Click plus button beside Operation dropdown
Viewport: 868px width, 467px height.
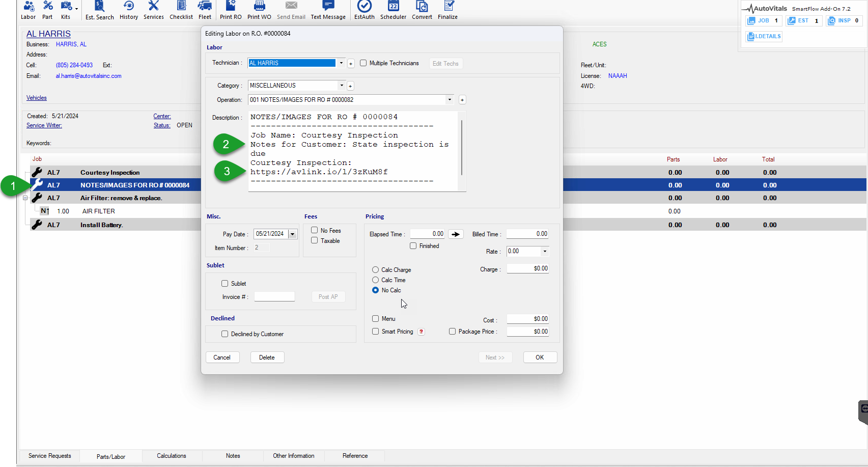click(462, 100)
